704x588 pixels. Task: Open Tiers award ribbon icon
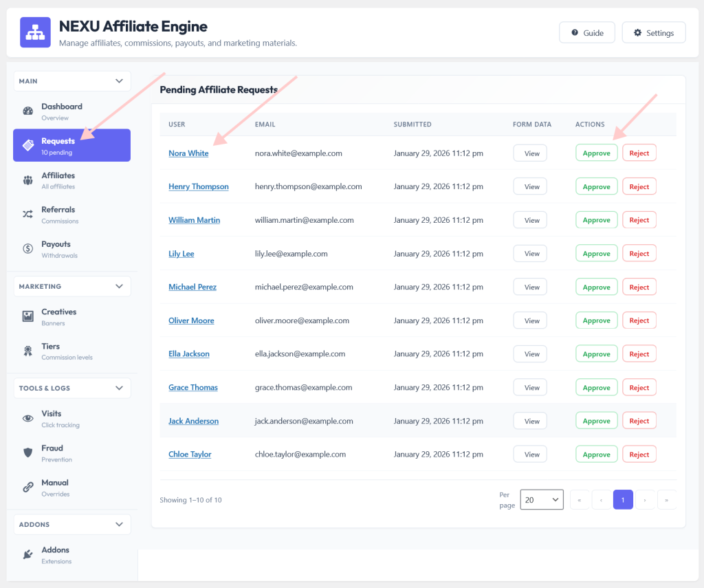click(27, 351)
